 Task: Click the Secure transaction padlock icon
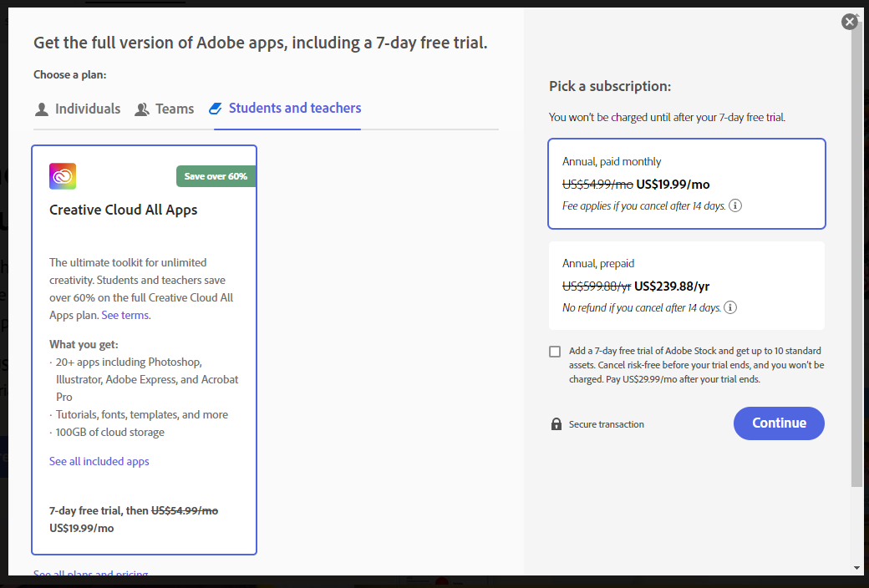tap(556, 424)
